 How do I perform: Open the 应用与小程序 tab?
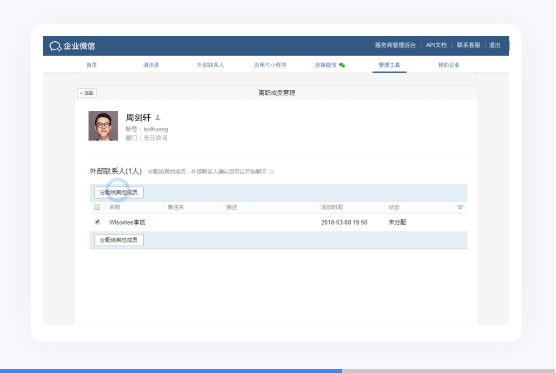click(270, 65)
